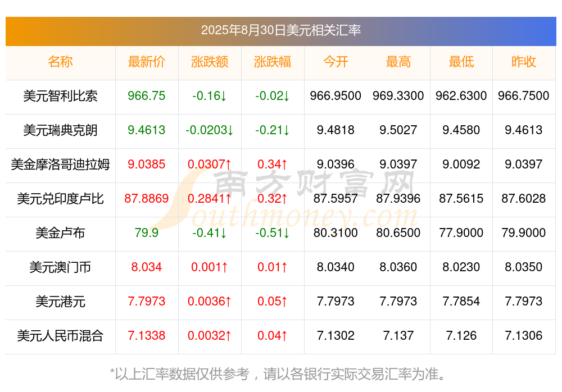Select latest price 87.8869
The width and height of the screenshot is (562, 392).
click(146, 198)
